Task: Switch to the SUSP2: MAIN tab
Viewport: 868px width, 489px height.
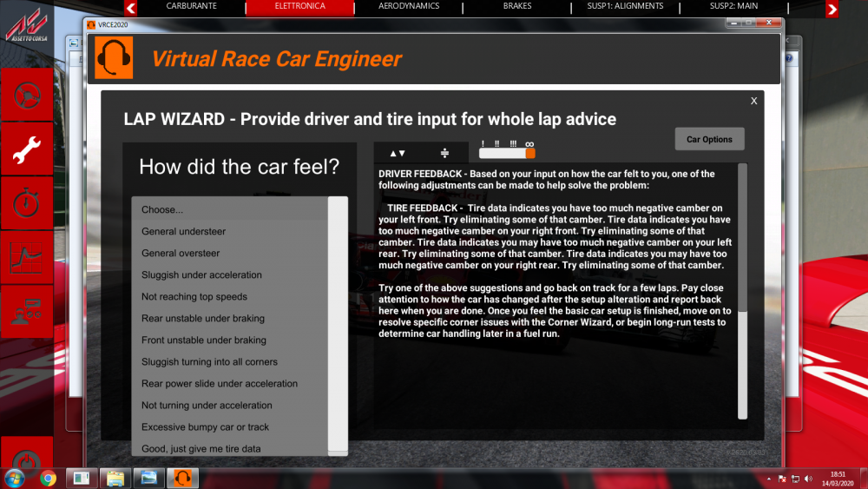Action: (x=734, y=6)
